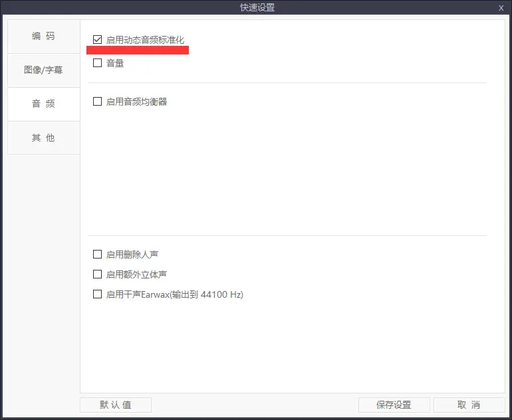The height and width of the screenshot is (420, 512).
Task: Open the 图像/字幕 tab
Action: point(43,70)
